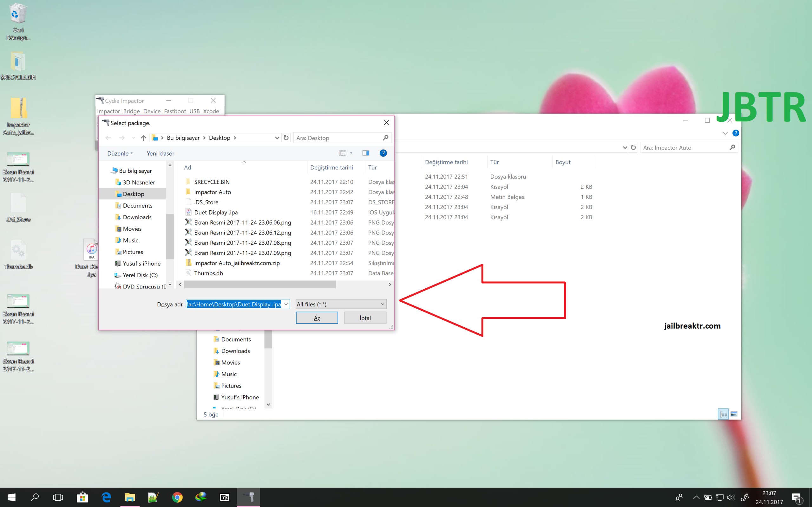The image size is (812, 507).
Task: Toggle the preview pane icon in dialog toolbar
Action: click(365, 153)
